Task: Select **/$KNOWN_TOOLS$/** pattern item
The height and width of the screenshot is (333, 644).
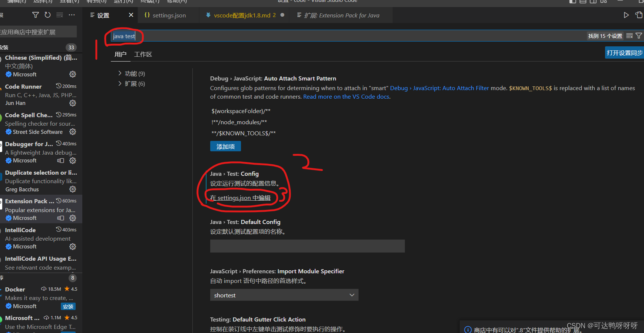Action: [x=244, y=133]
